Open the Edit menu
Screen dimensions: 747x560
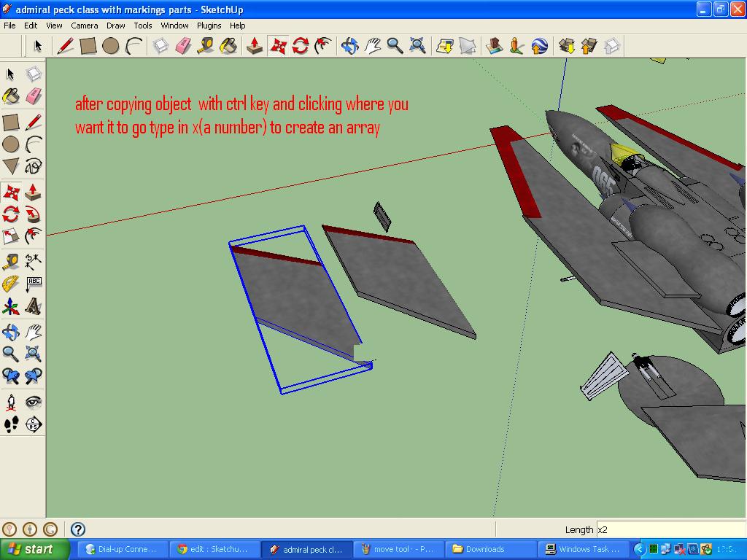pos(31,26)
